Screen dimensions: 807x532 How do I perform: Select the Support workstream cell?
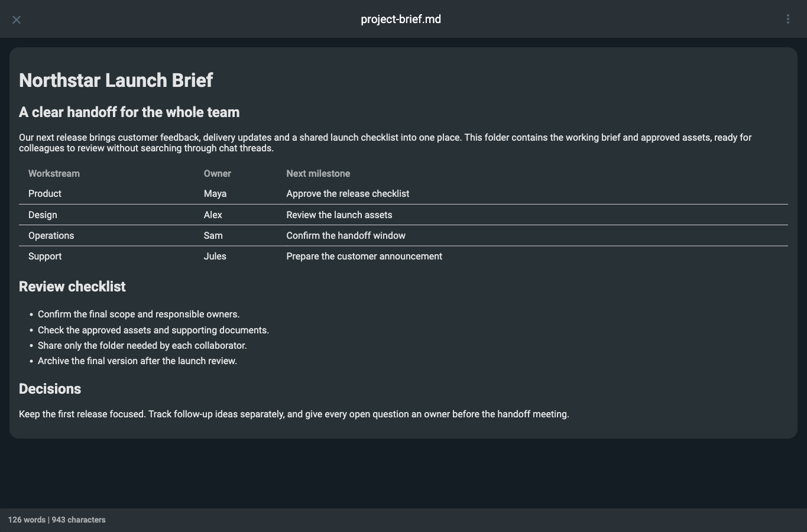(45, 257)
